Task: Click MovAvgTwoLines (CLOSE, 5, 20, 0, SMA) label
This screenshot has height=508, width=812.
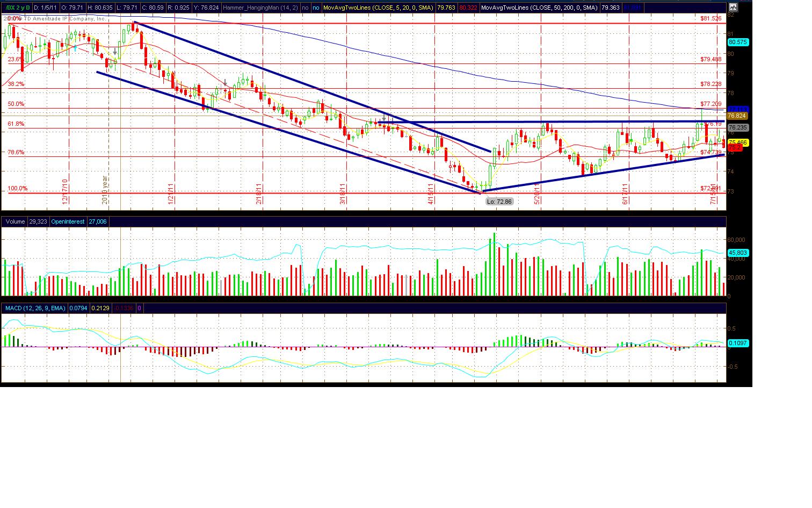Action: tap(378, 8)
